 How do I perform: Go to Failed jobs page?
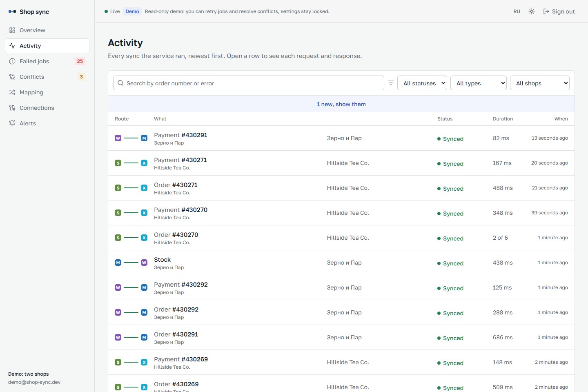(47, 61)
